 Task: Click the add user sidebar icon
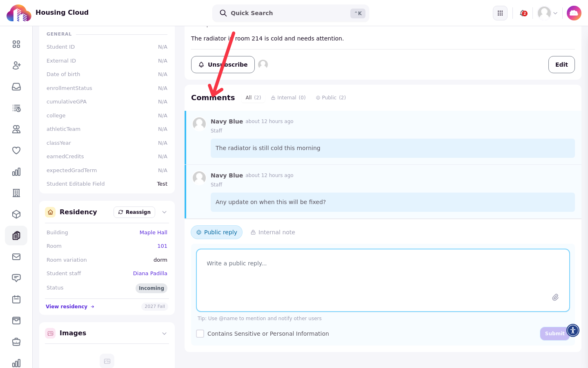[16, 65]
